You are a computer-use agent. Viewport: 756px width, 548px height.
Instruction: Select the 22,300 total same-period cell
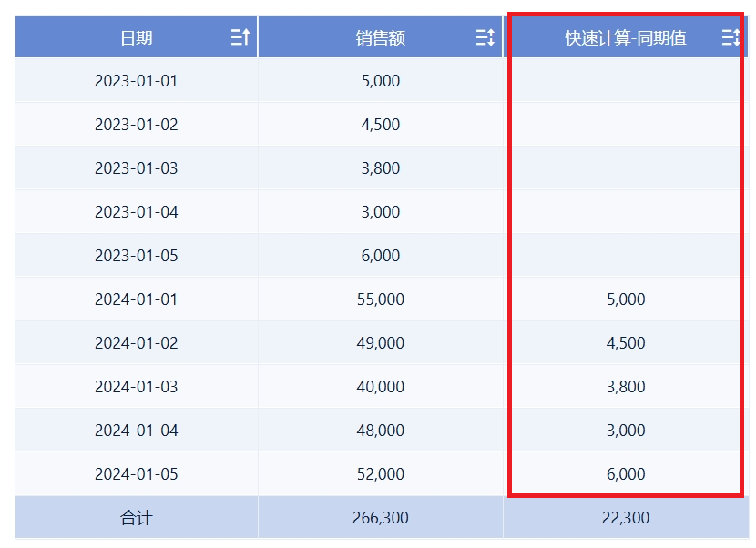tap(626, 518)
